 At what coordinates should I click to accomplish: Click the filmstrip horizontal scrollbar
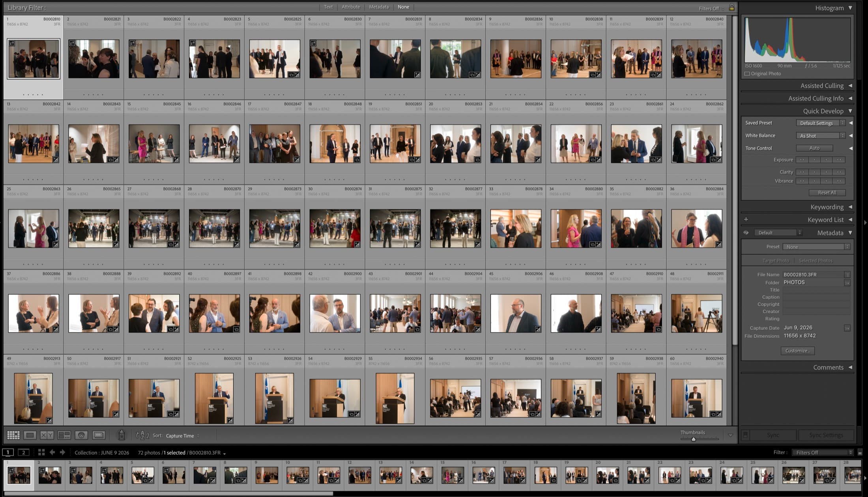(168, 493)
